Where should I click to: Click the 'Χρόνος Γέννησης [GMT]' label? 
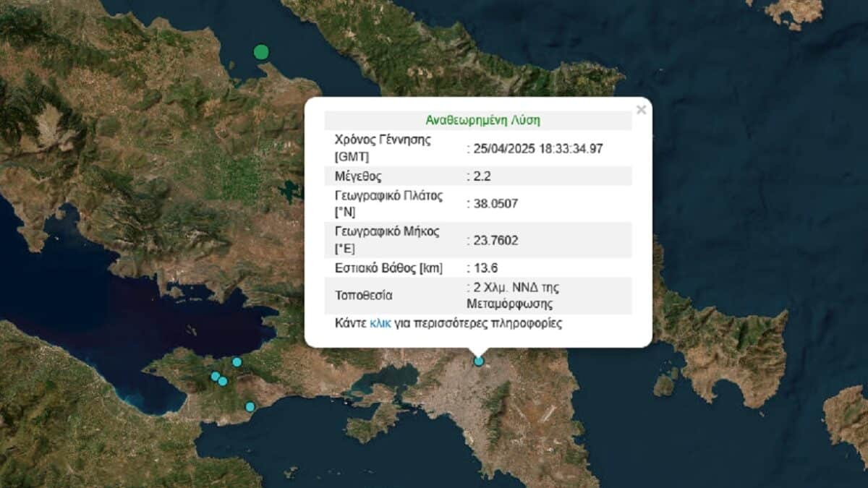[383, 148]
